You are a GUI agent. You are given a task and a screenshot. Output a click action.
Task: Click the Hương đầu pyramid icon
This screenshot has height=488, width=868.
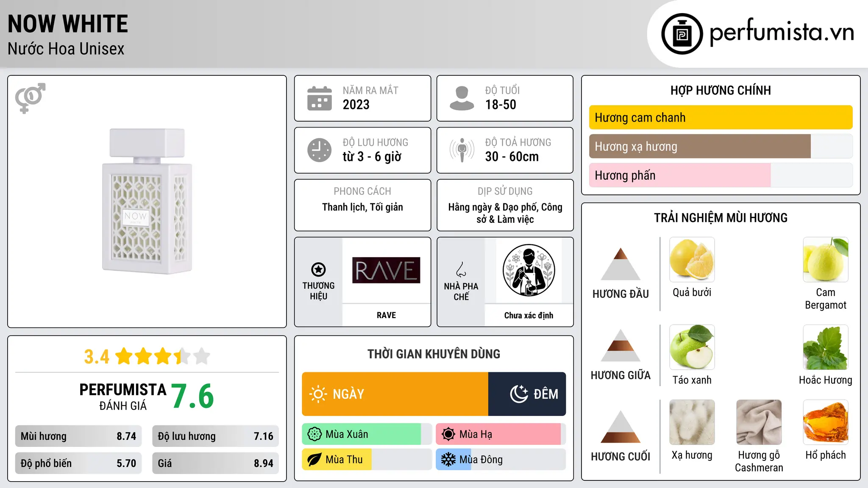pos(620,263)
